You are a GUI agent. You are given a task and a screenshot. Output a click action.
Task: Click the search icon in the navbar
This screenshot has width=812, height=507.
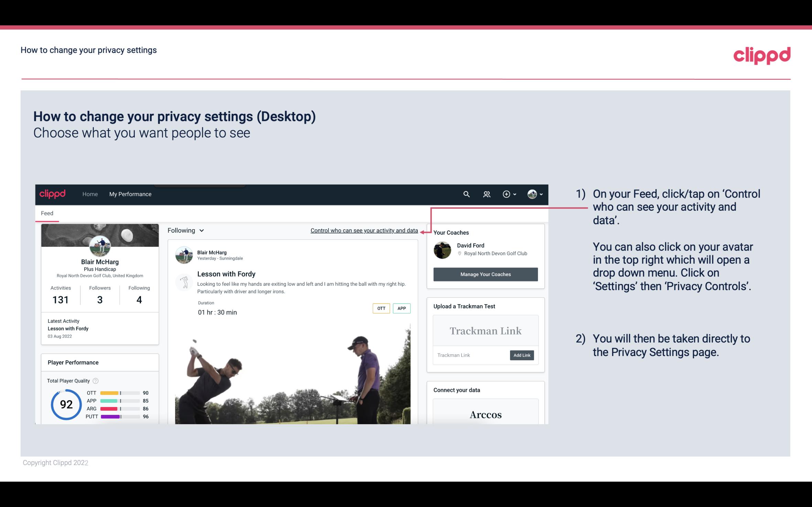(466, 194)
